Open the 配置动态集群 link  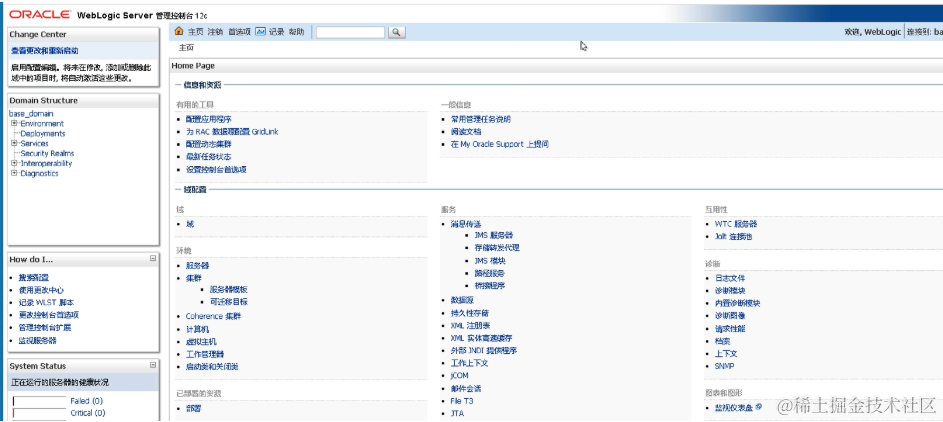coord(209,144)
